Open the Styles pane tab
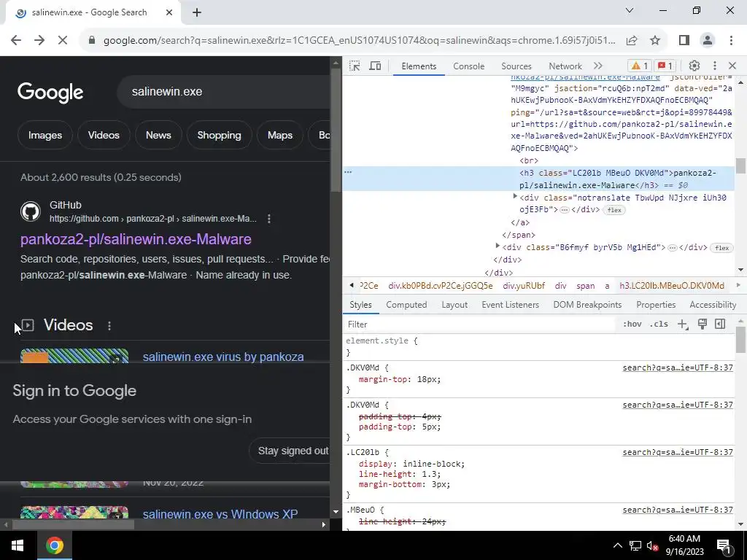Viewport: 747px width, 560px height. 360,305
